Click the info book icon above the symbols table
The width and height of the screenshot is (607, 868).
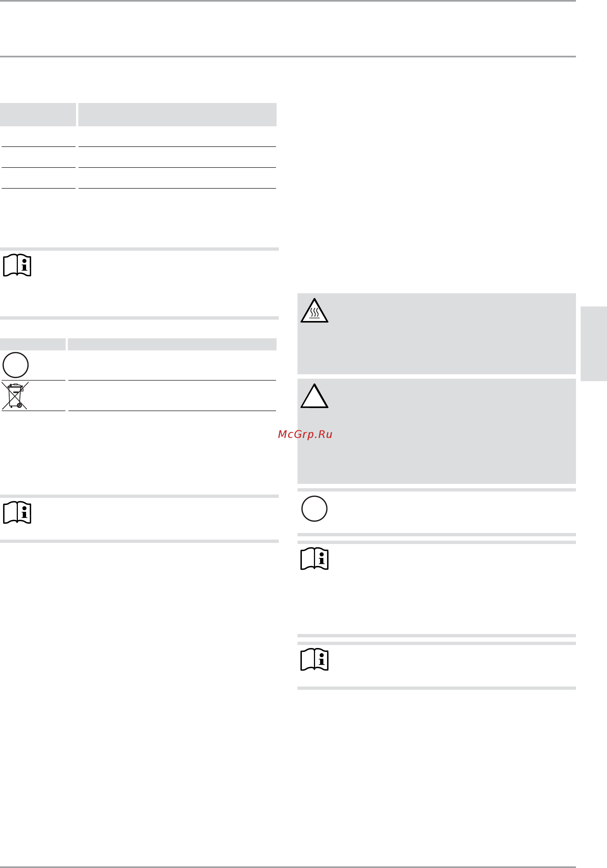click(x=17, y=265)
